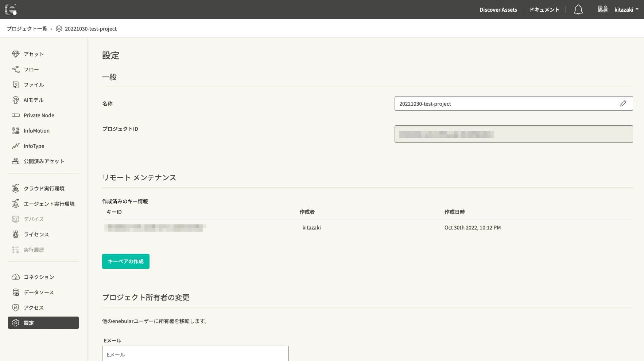Click the キーID column header
Viewport: 644px width, 361px height.
(114, 212)
